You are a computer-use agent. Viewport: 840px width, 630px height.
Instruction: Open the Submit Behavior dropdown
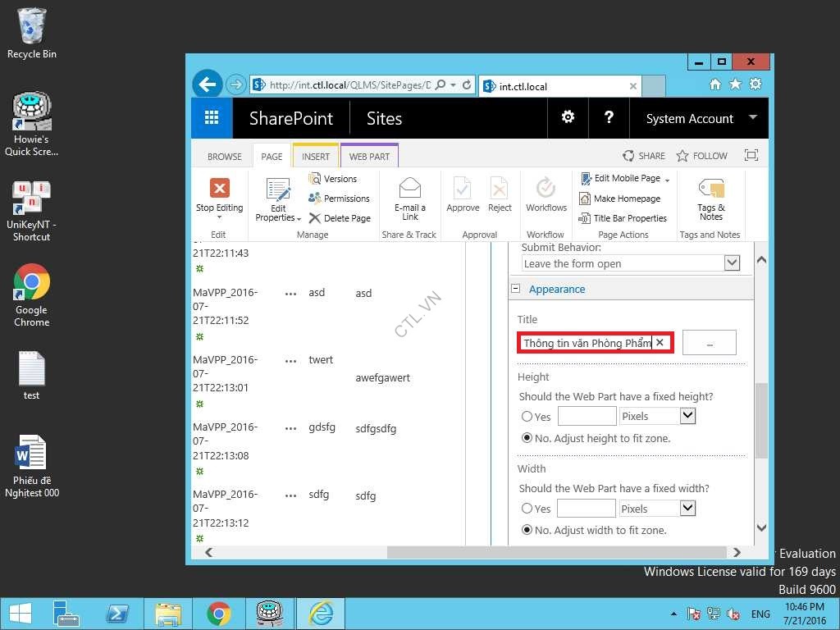click(732, 263)
